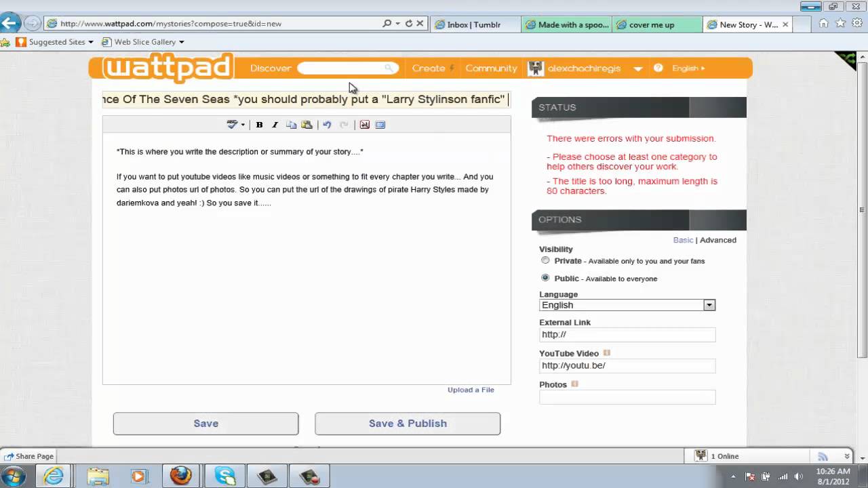Open Firefox from the taskbar
This screenshot has width=868, height=488.
[181, 476]
